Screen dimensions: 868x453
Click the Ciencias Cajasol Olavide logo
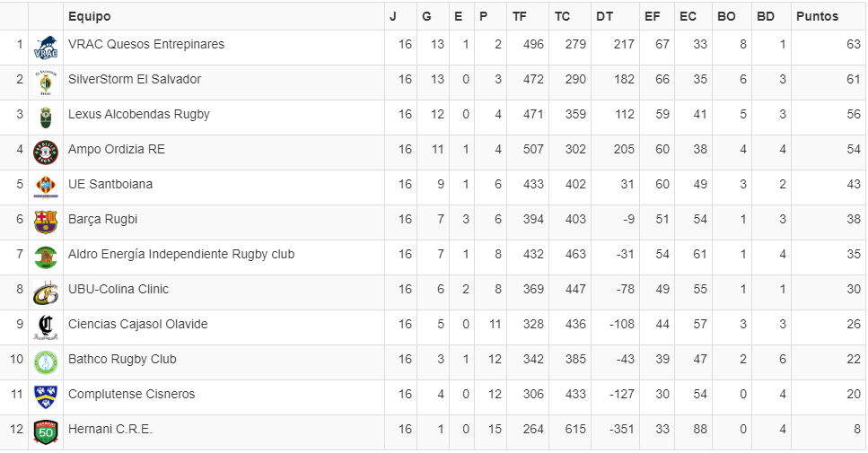[45, 327]
